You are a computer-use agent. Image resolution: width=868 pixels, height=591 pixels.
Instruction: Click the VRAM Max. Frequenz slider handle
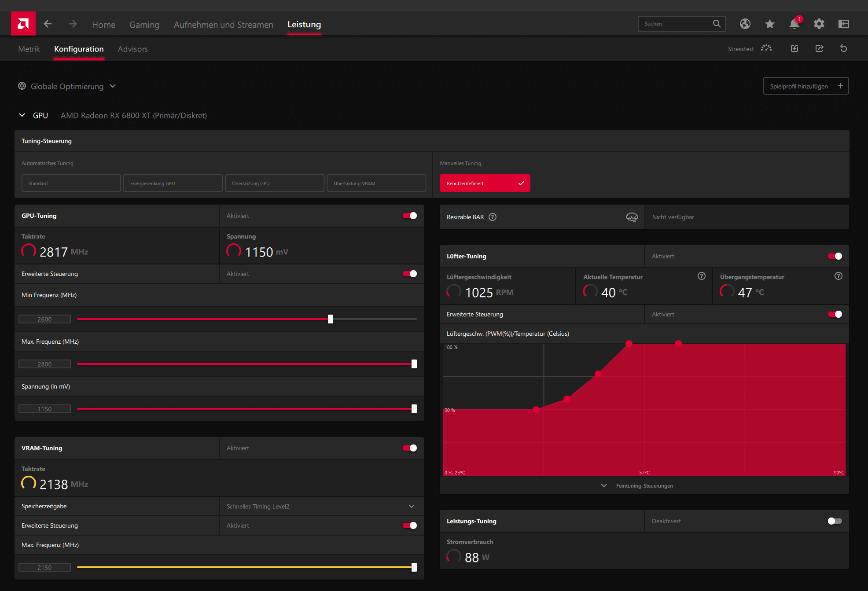pos(414,567)
